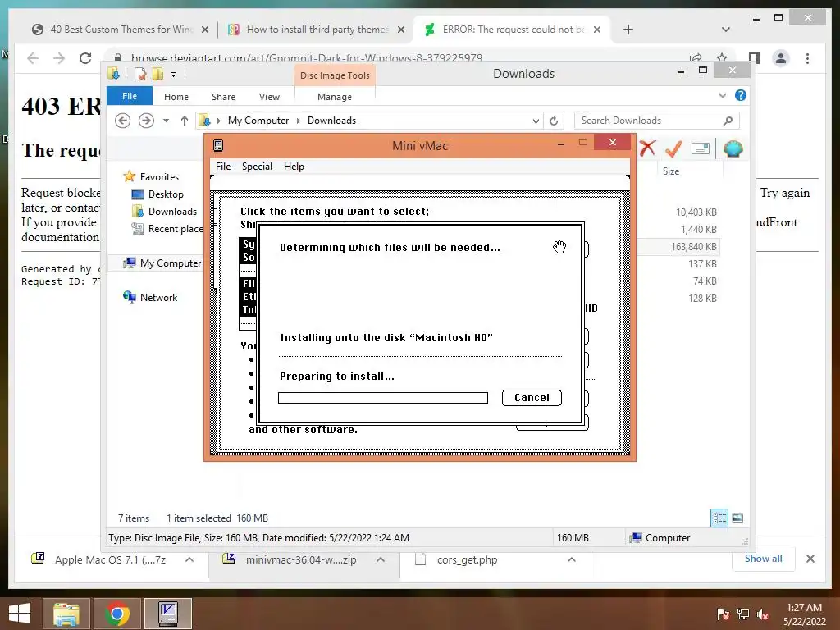Open Windows Start button
Image resolution: width=840 pixels, height=630 pixels.
coord(20,614)
